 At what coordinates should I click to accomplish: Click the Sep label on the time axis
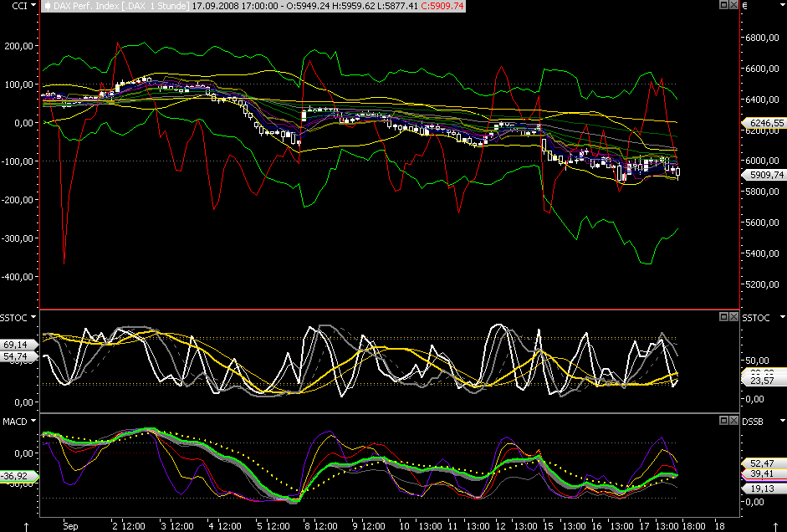tap(71, 527)
